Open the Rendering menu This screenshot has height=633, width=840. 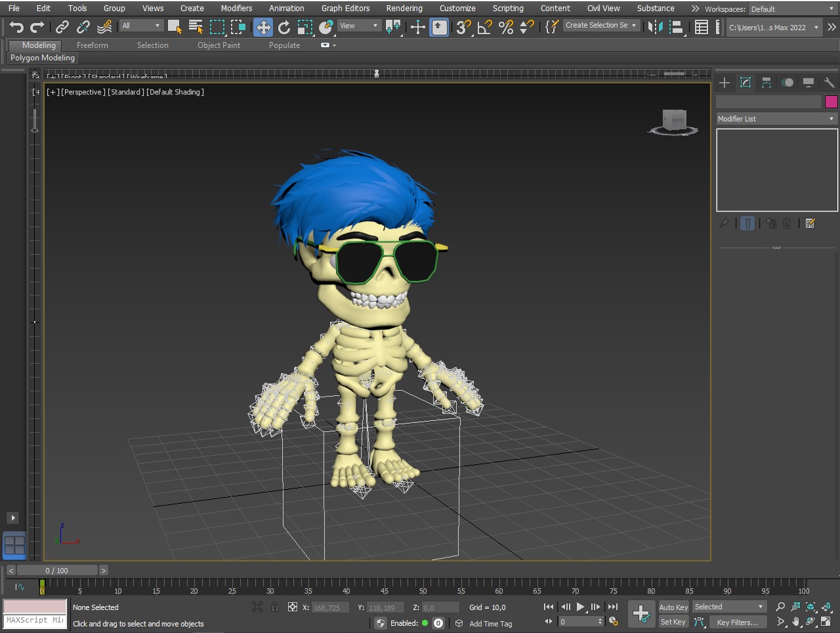[x=404, y=9]
